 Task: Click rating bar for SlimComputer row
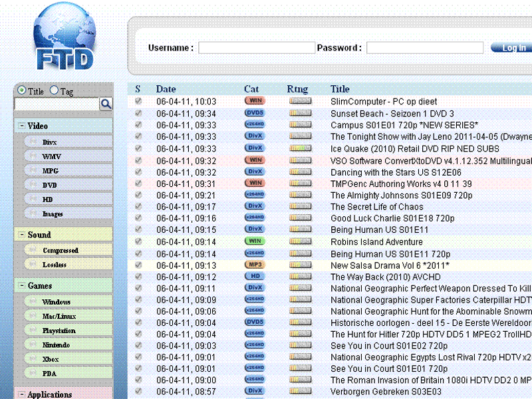[x=301, y=101]
